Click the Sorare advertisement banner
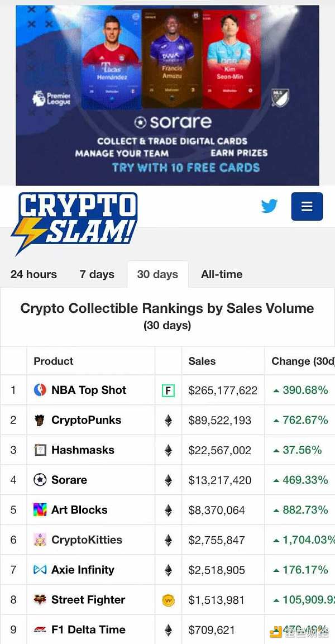The height and width of the screenshot is (644, 335). (167, 95)
